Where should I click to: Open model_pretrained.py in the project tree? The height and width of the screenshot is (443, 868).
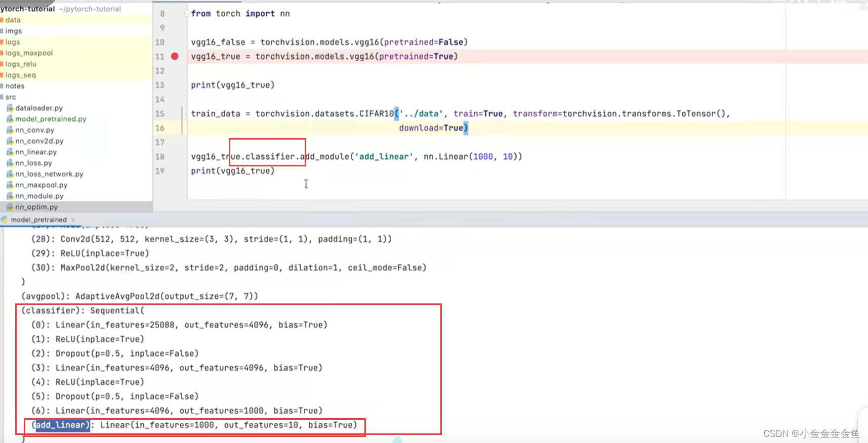point(51,119)
